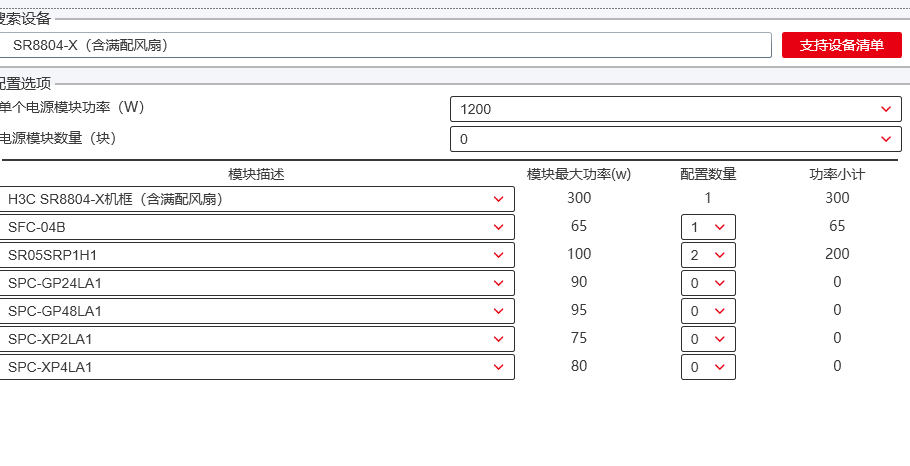This screenshot has height=466, width=910.
Task: Change quantity selector for SPC-XP2LA1
Action: click(708, 339)
